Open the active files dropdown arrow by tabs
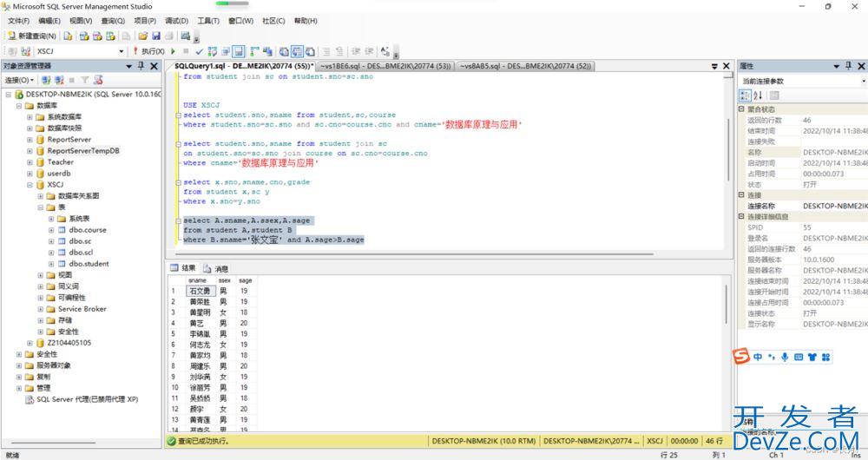The image size is (868, 460). click(x=714, y=66)
